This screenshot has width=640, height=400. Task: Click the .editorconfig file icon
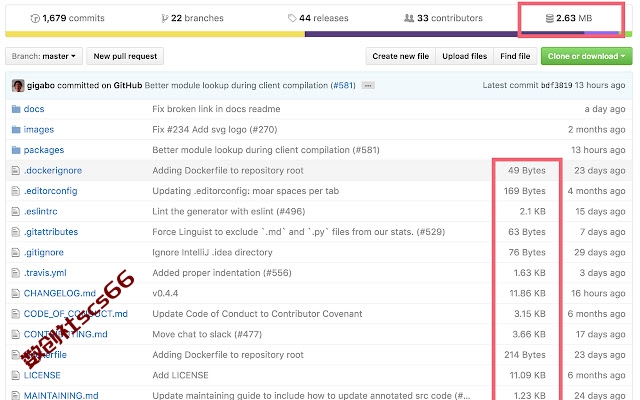(x=16, y=191)
